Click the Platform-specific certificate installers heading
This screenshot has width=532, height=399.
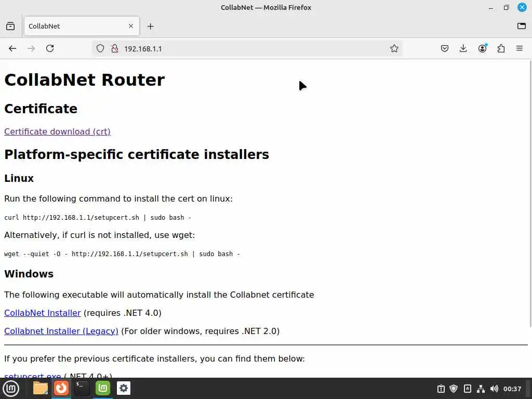pyautogui.click(x=137, y=154)
